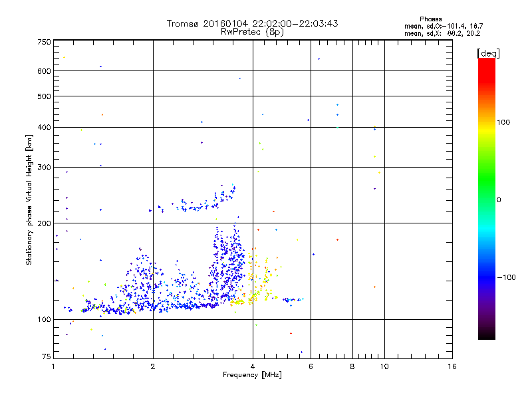Click y-axis tick label '100'
This screenshot has height=399, width=532.
pos(44,319)
